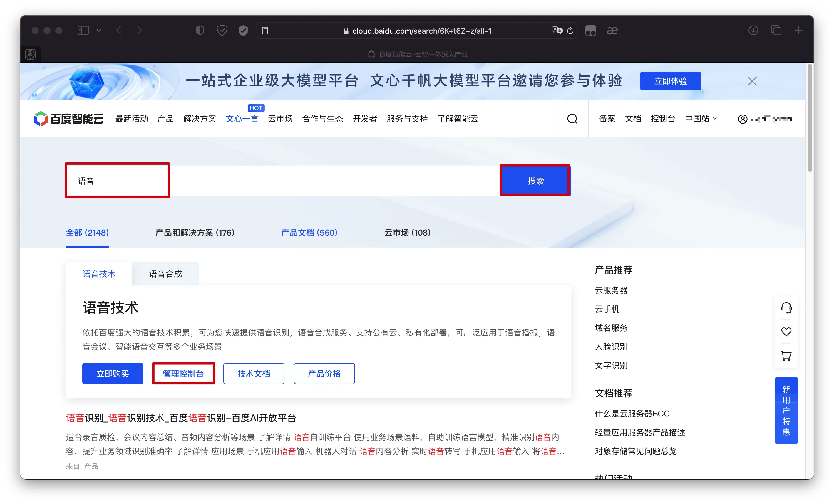Click the mask-shaped extension icon
834x504 pixels.
tap(591, 31)
